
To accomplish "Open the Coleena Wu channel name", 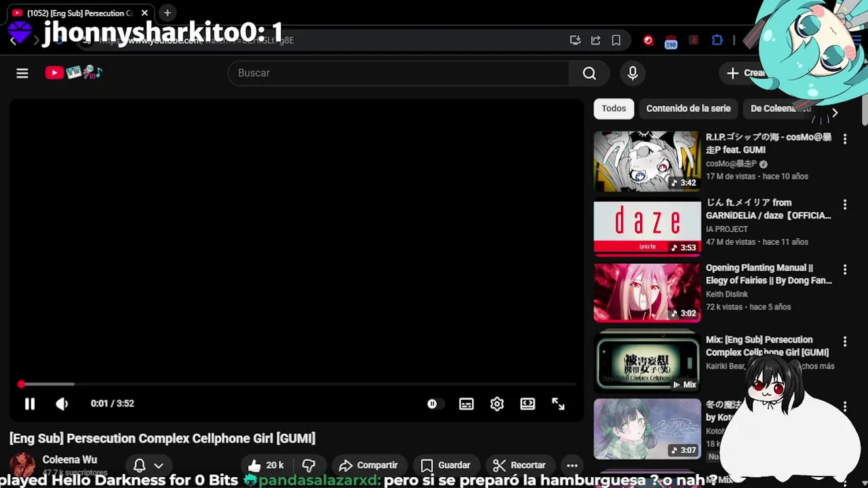I will click(x=70, y=460).
